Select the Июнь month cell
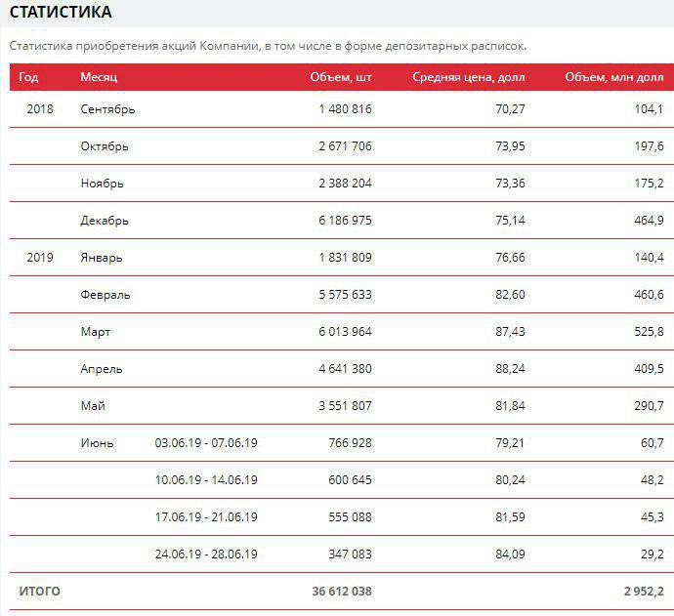The height and width of the screenshot is (616, 674). pyautogui.click(x=97, y=443)
